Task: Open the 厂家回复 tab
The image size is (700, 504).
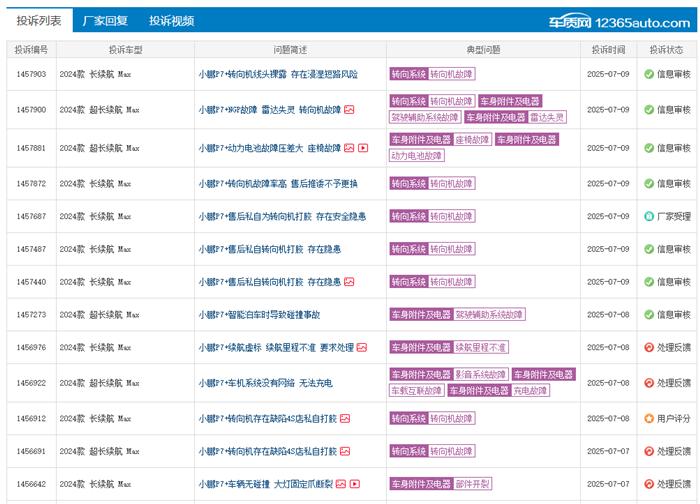Action: pos(105,21)
